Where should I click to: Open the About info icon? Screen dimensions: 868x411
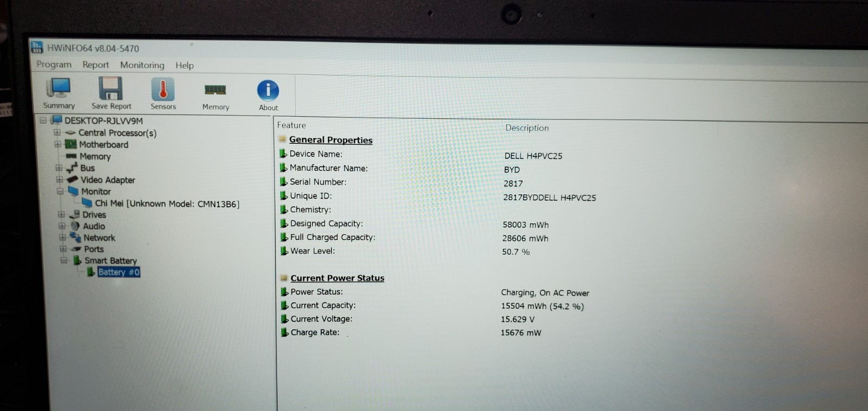click(x=268, y=91)
